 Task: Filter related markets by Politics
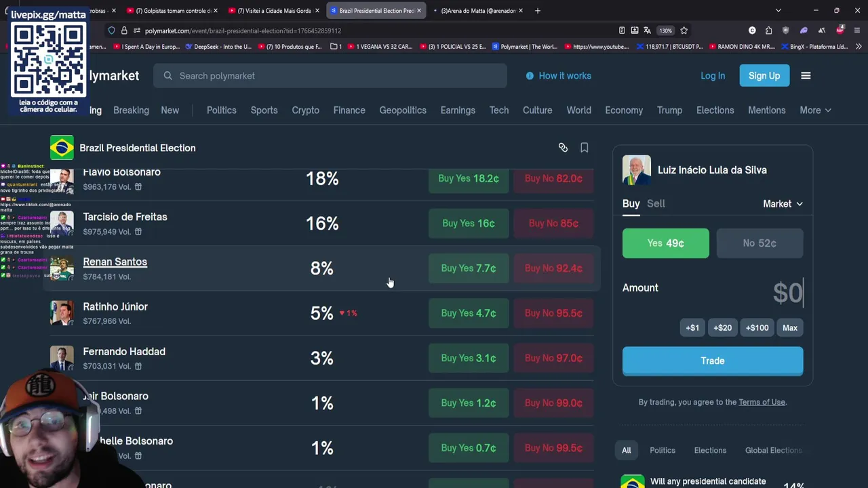click(x=663, y=450)
